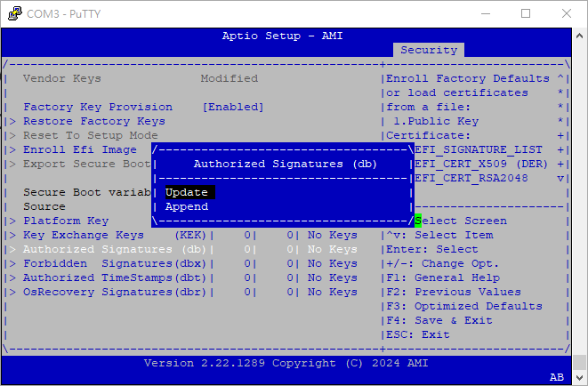Minimize the PuTTY window
Viewport: 588px width, 386px height.
[486, 13]
